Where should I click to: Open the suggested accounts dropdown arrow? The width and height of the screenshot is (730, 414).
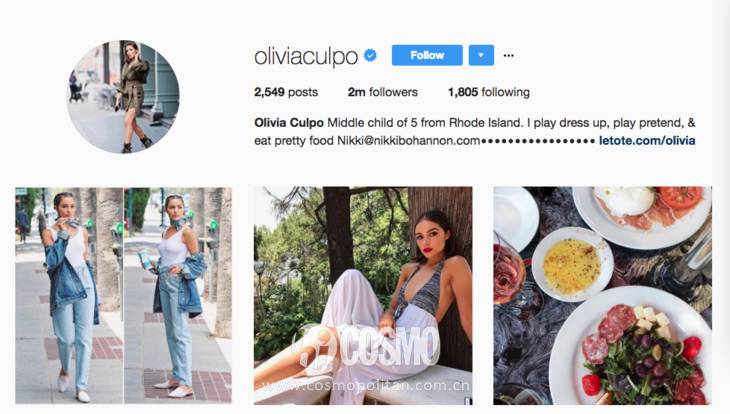click(x=481, y=55)
